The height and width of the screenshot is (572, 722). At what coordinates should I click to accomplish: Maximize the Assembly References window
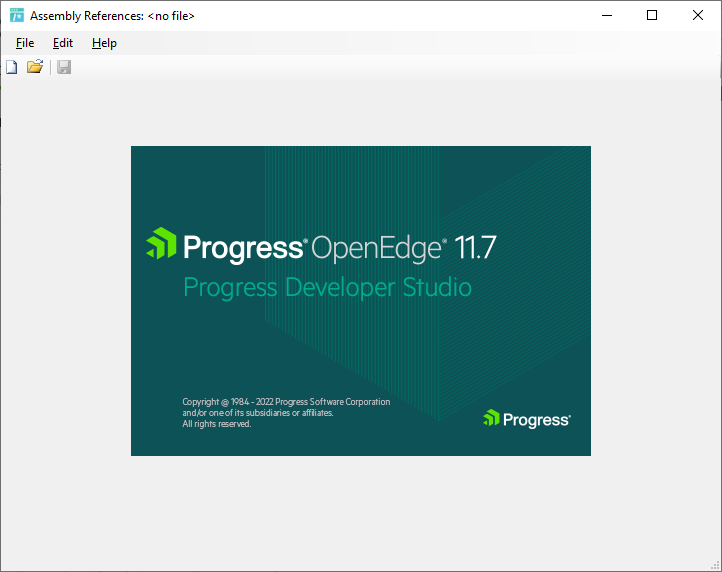pyautogui.click(x=652, y=16)
